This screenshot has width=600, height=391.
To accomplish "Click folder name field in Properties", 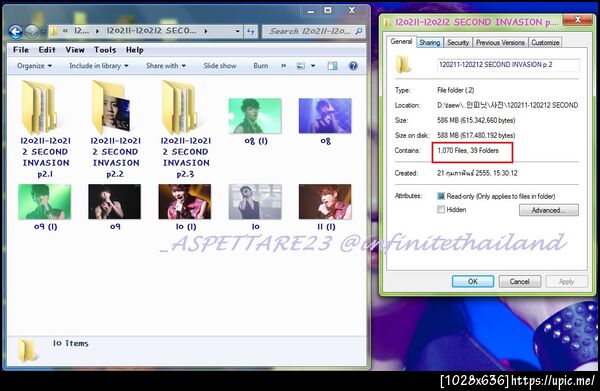I will pyautogui.click(x=508, y=65).
